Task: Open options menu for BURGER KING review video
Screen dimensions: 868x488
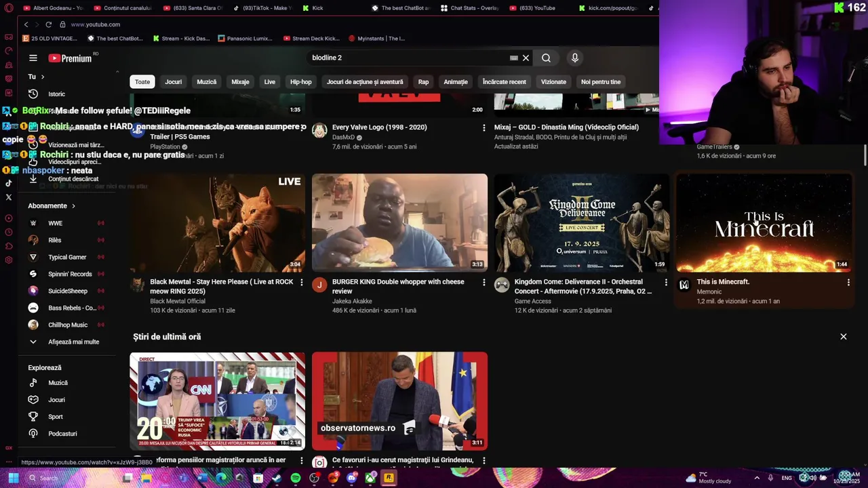Action: tap(484, 283)
